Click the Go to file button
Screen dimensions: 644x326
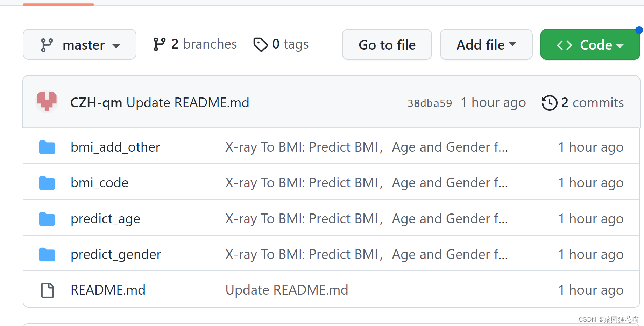387,44
